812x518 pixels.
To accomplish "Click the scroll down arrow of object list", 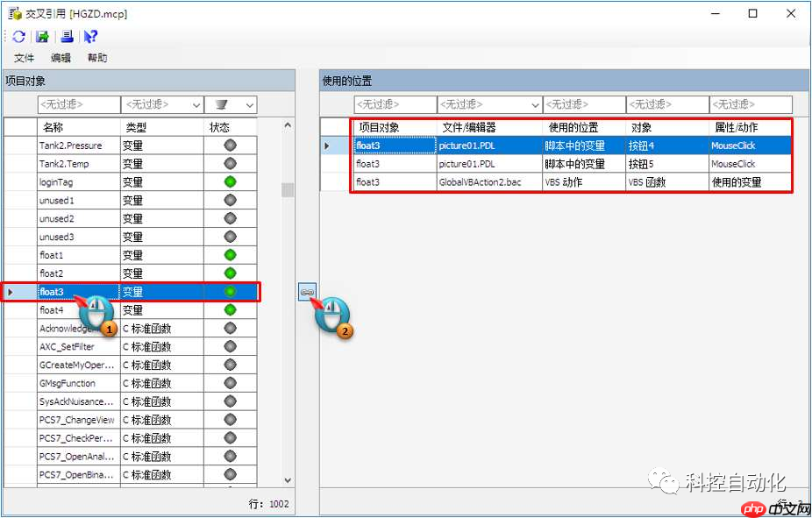I will point(288,480).
